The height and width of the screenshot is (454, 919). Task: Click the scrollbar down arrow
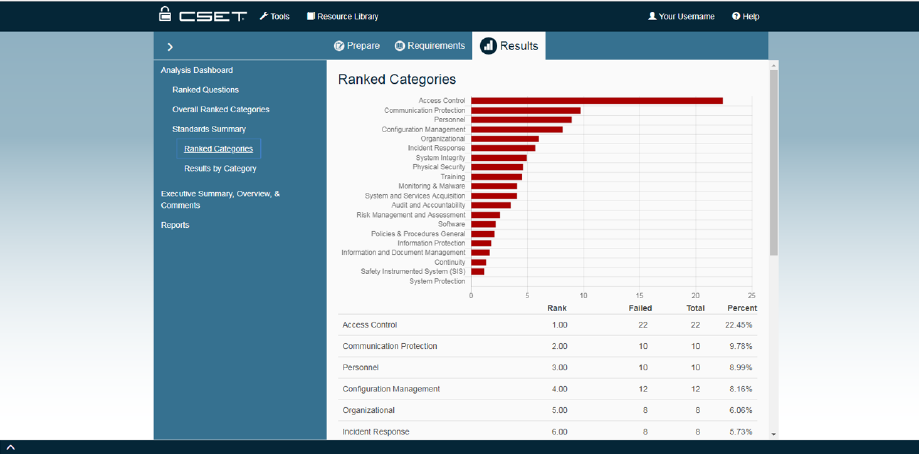point(774,434)
